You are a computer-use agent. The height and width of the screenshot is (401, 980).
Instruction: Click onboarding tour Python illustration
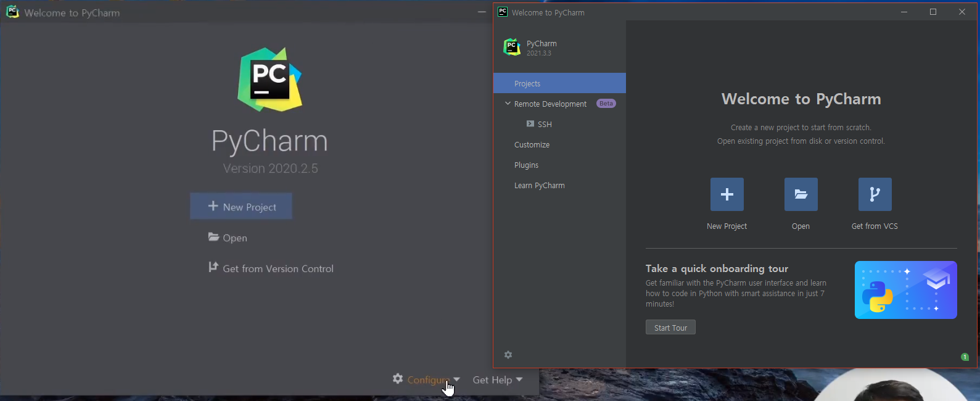point(905,290)
